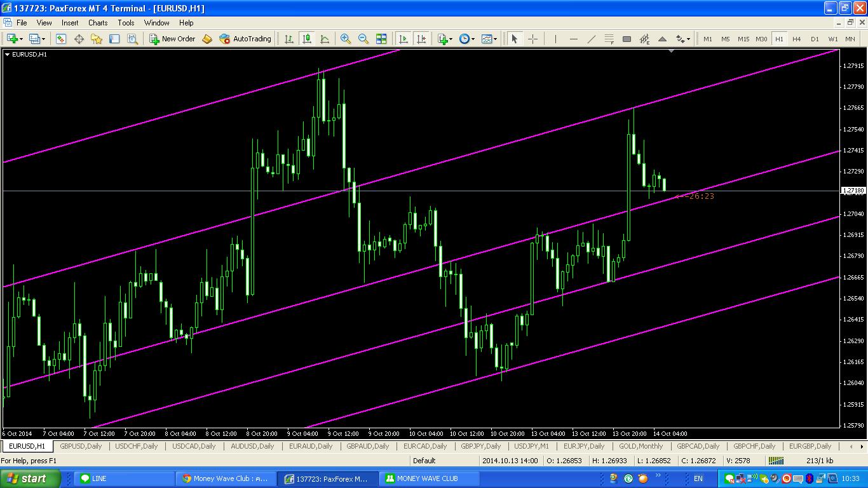
Task: Open the MetaEditor icon
Action: coord(207,39)
